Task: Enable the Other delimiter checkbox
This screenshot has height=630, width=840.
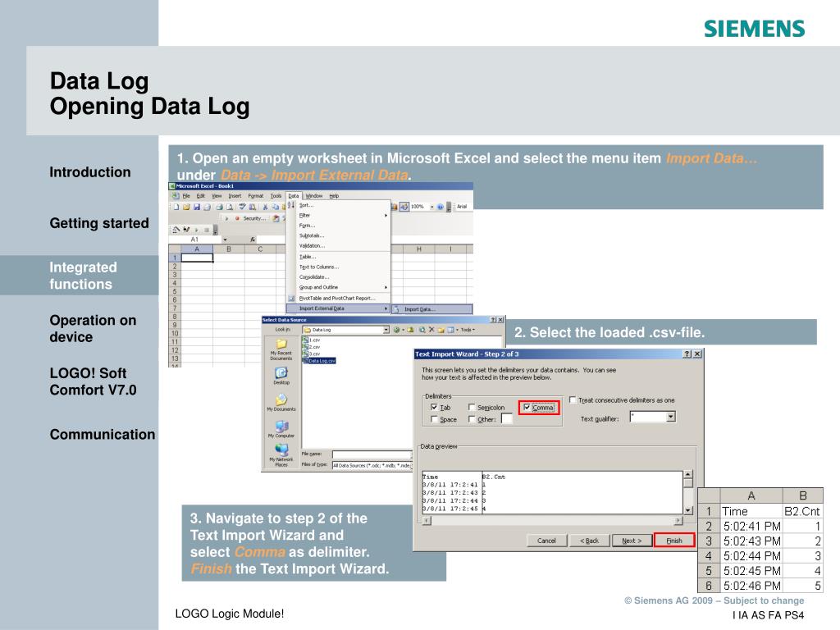Action: click(x=472, y=419)
